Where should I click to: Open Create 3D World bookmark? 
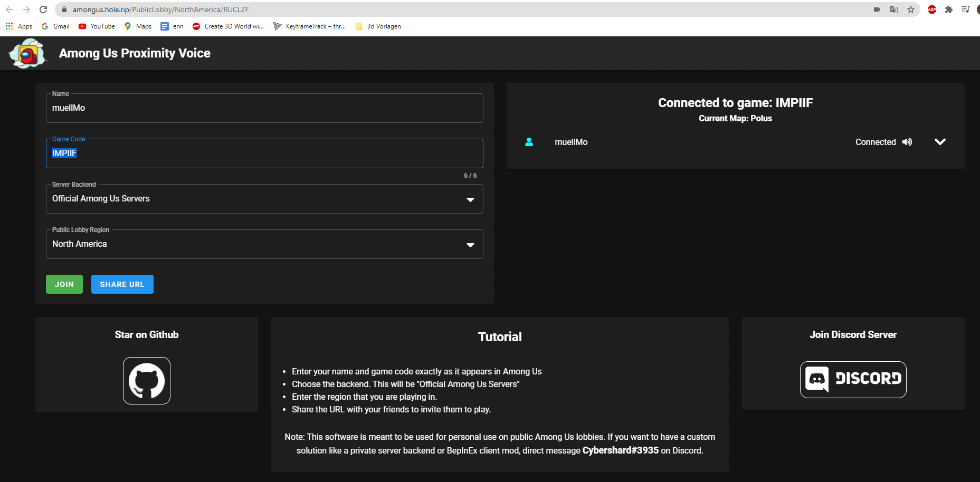[228, 26]
